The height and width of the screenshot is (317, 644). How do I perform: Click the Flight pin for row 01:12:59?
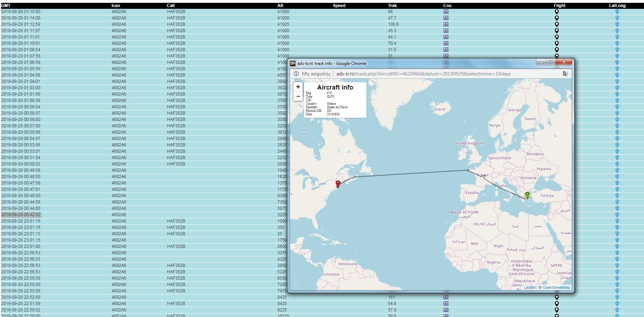[x=557, y=24]
